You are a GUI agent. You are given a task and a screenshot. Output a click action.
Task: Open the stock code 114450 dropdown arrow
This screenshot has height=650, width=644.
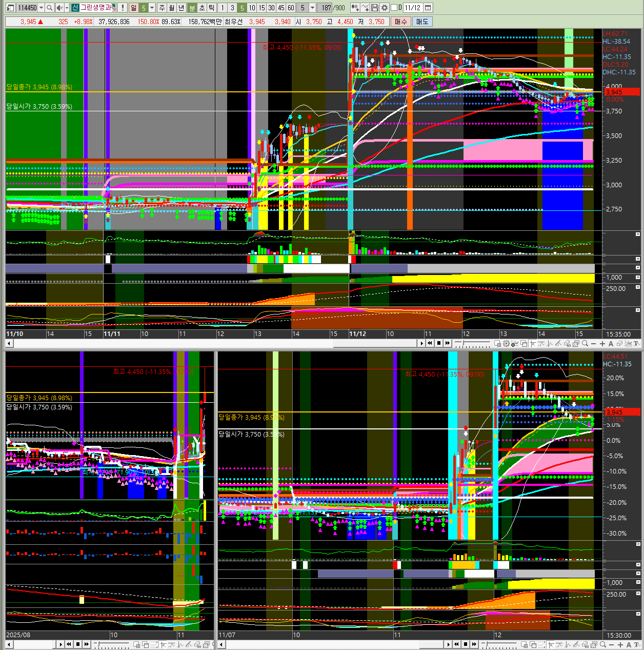pos(41,8)
